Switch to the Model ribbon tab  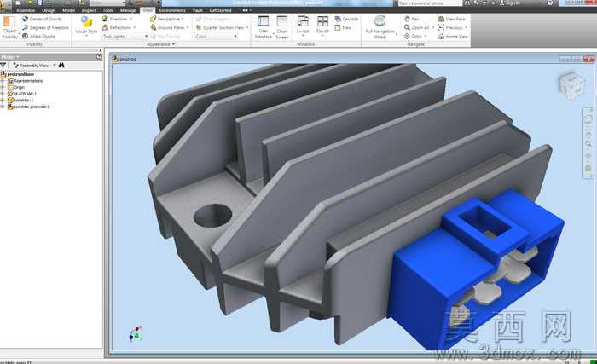68,10
